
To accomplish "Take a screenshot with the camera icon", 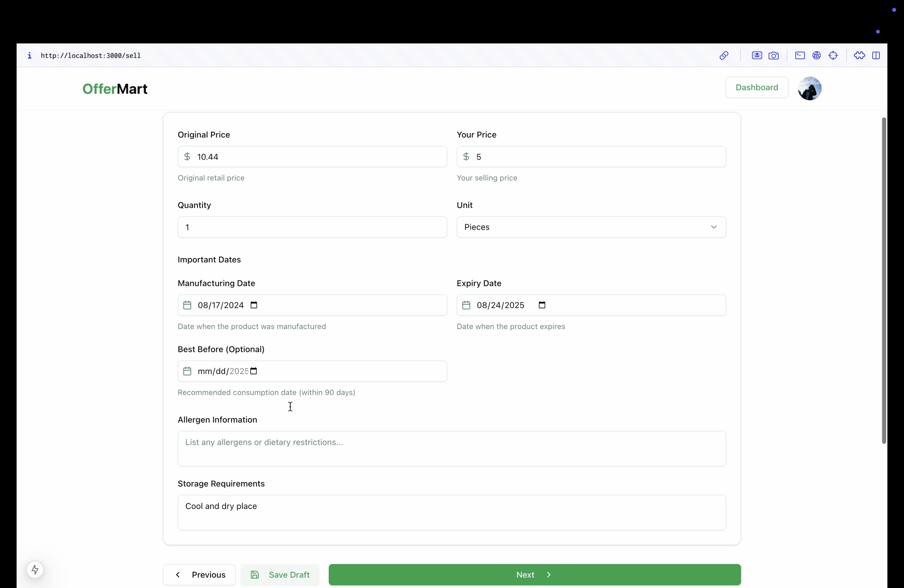I will (x=773, y=55).
